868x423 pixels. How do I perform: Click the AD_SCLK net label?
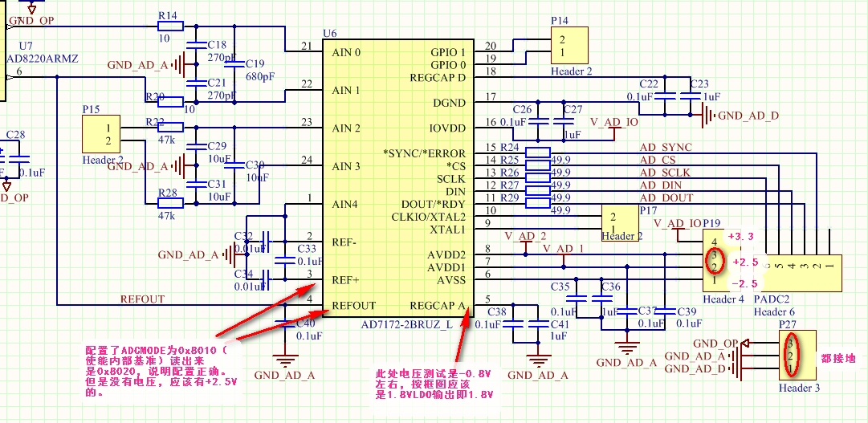(666, 173)
